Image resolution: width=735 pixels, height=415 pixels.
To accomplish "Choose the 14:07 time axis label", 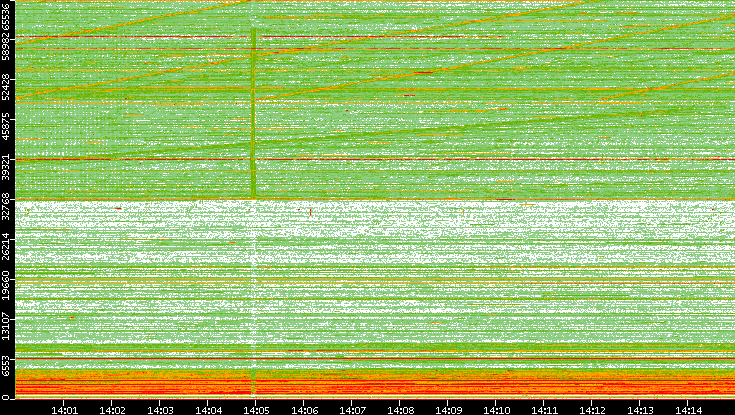I will pyautogui.click(x=352, y=410).
